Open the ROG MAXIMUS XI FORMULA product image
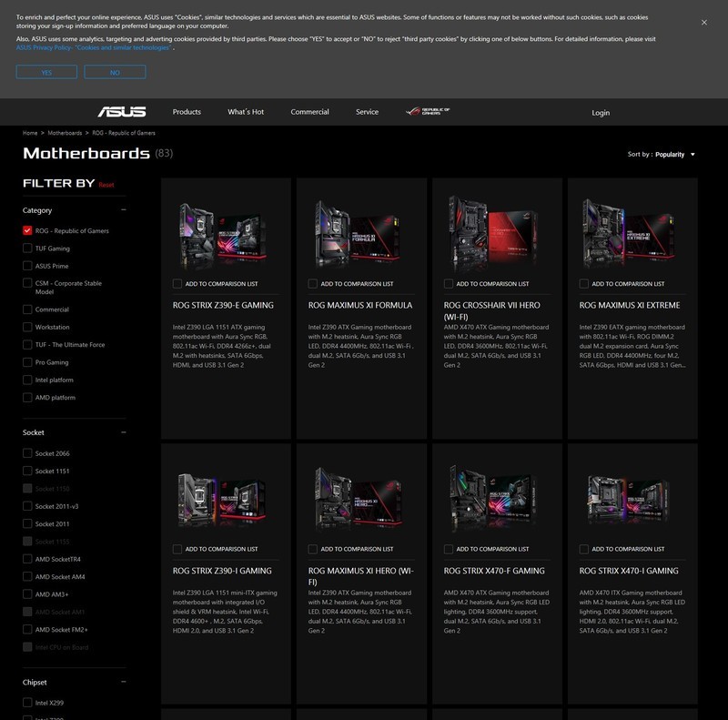Viewport: 728px width, 720px height. point(361,232)
